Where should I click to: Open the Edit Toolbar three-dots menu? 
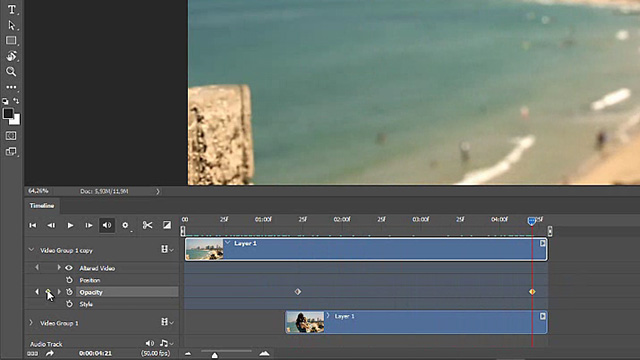11,87
